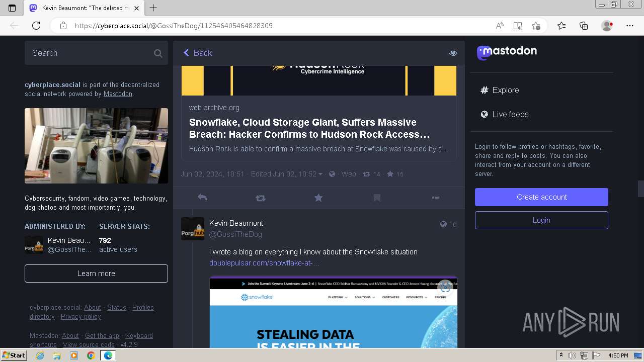The image size is (644, 362).
Task: Open Immersive reader icon
Action: point(518,26)
